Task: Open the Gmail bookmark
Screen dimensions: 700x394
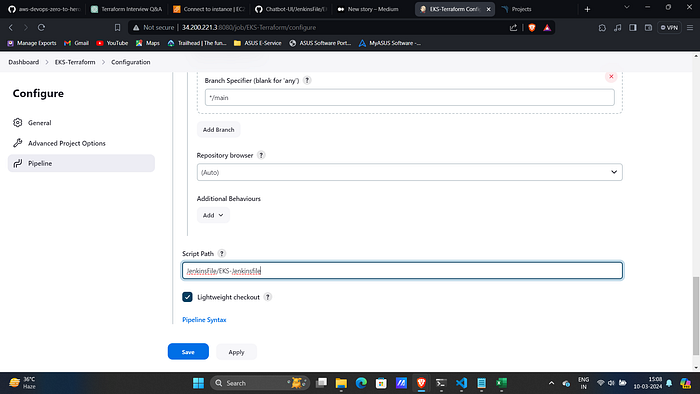Action: [76, 43]
